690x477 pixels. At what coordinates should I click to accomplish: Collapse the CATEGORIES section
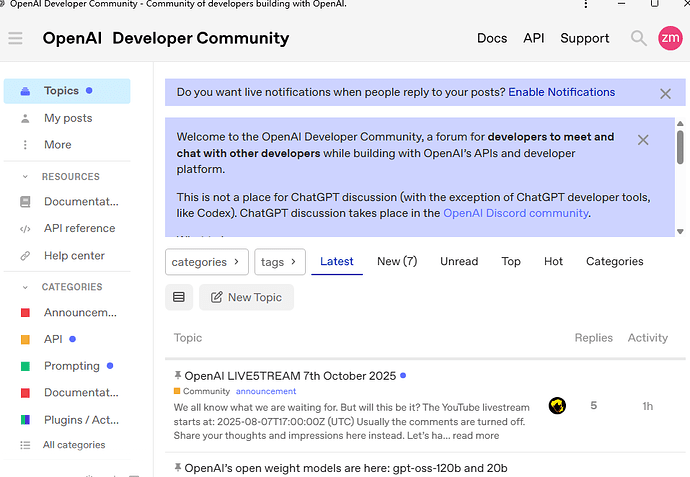pos(26,287)
